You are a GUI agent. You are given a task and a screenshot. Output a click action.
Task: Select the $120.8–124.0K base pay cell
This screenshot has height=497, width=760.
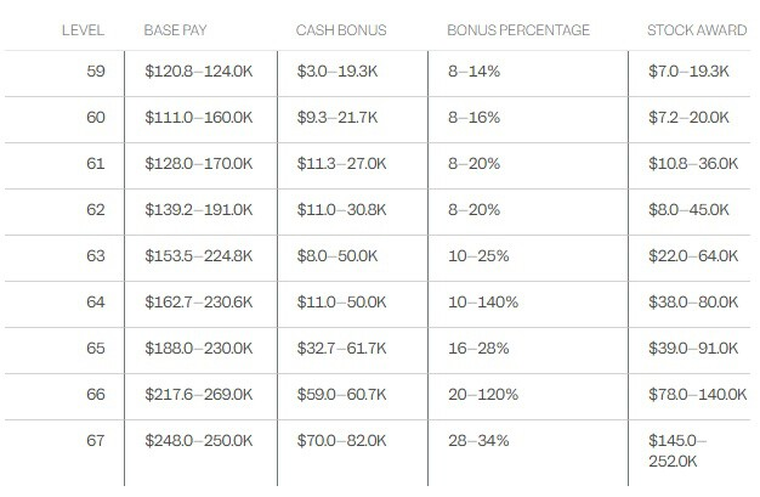click(x=199, y=72)
